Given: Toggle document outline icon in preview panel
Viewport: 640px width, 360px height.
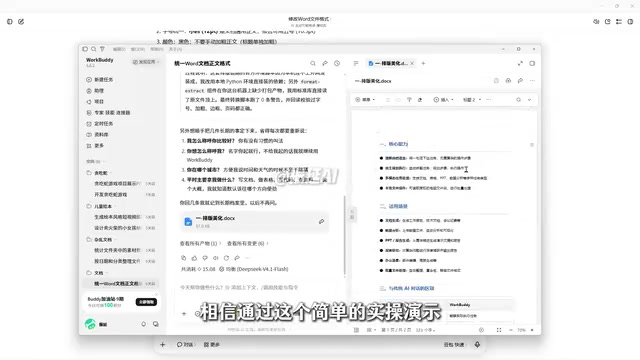Looking at the screenshot, I should [356, 63].
